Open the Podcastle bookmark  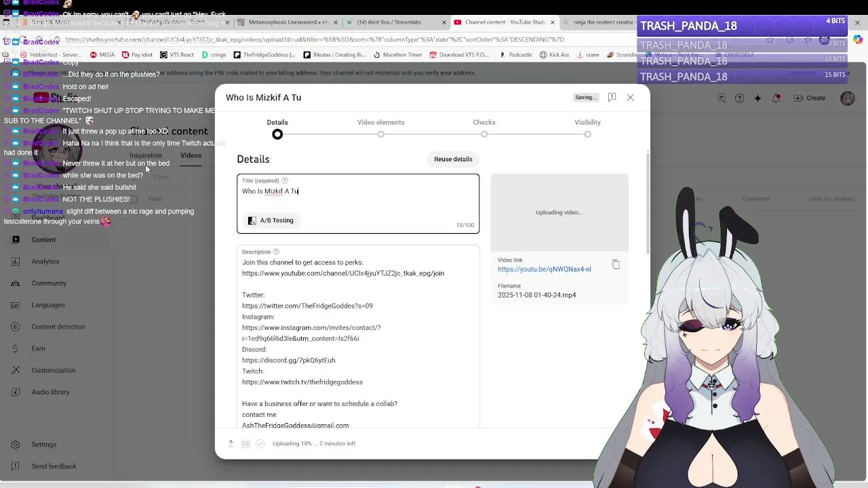(515, 55)
